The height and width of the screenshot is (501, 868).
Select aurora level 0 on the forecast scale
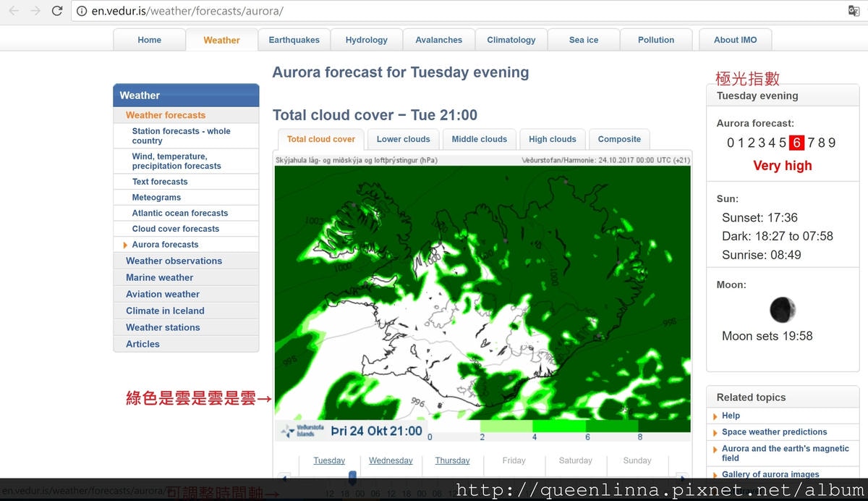point(731,143)
